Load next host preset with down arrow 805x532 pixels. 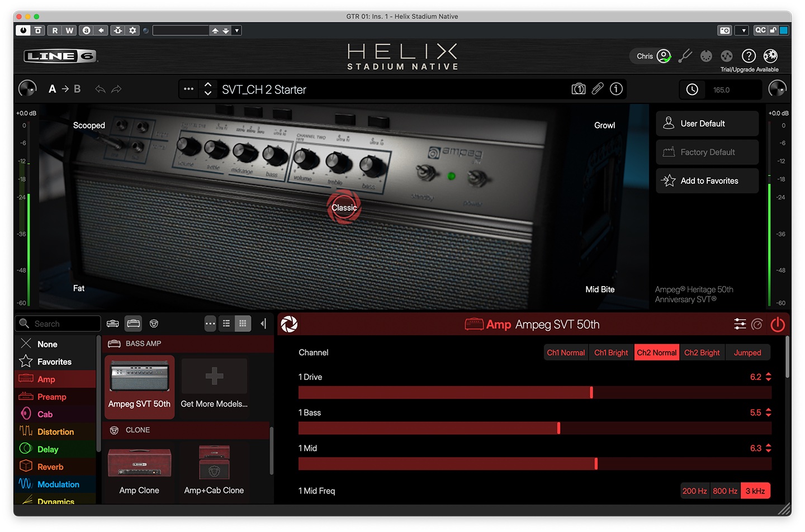[x=226, y=30]
